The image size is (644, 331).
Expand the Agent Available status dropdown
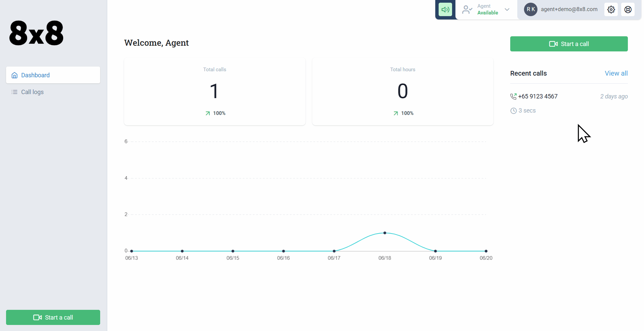tap(507, 10)
